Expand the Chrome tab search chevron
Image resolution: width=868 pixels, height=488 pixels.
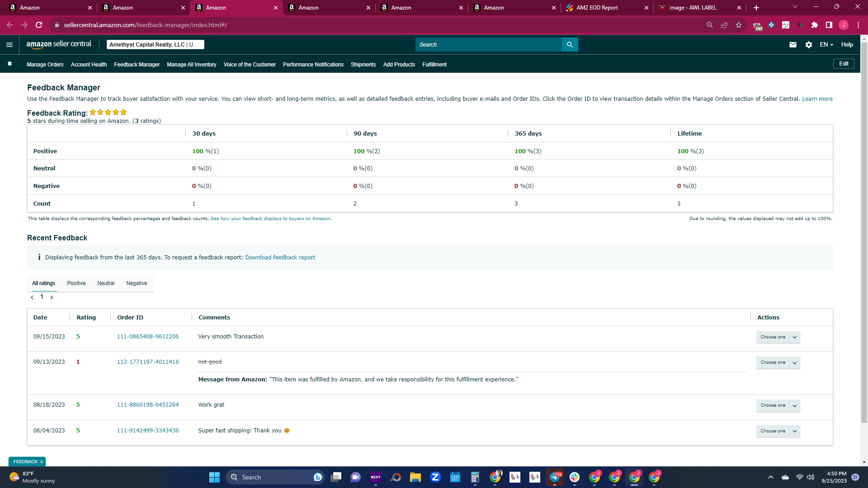[795, 7]
